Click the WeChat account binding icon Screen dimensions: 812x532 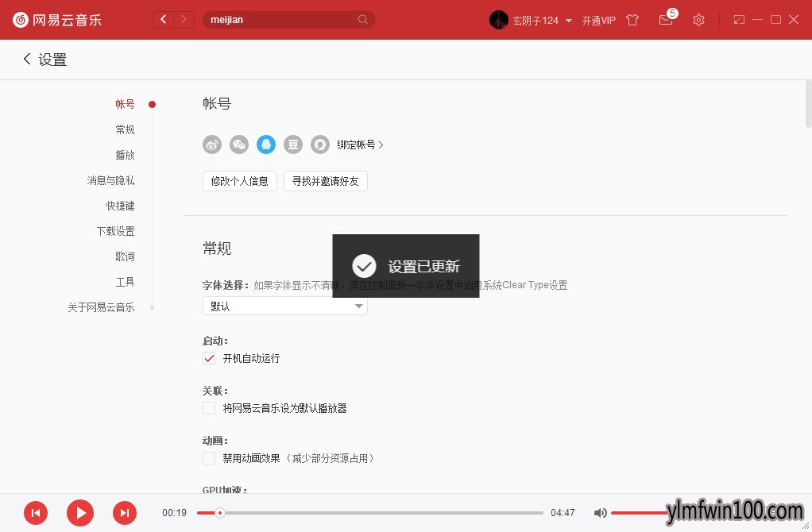(x=238, y=145)
